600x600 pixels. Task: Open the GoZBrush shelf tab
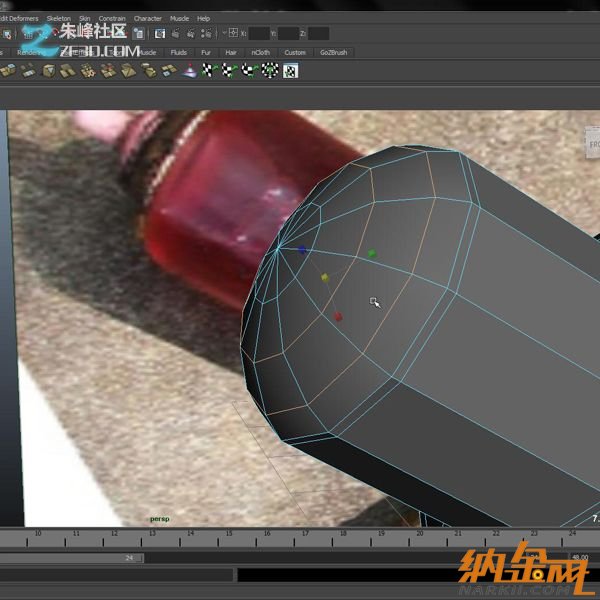(331, 52)
